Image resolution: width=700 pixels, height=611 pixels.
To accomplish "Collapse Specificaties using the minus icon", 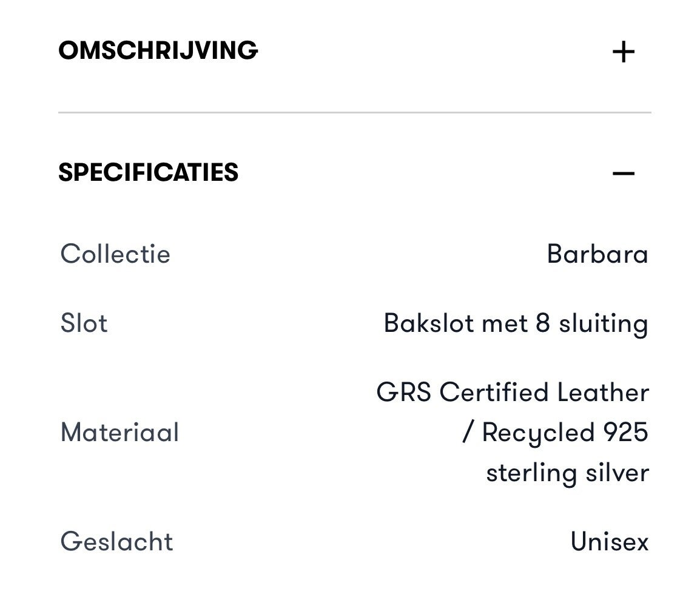I will [x=623, y=174].
